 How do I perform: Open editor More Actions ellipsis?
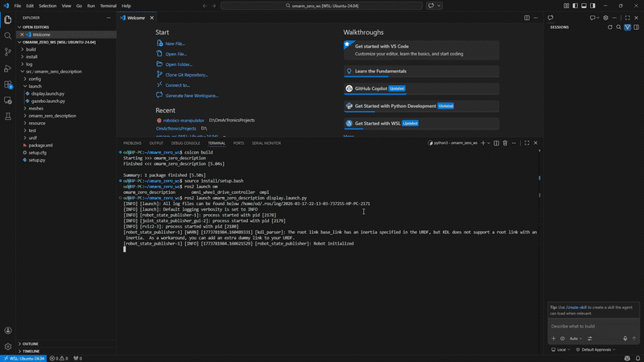click(x=535, y=18)
